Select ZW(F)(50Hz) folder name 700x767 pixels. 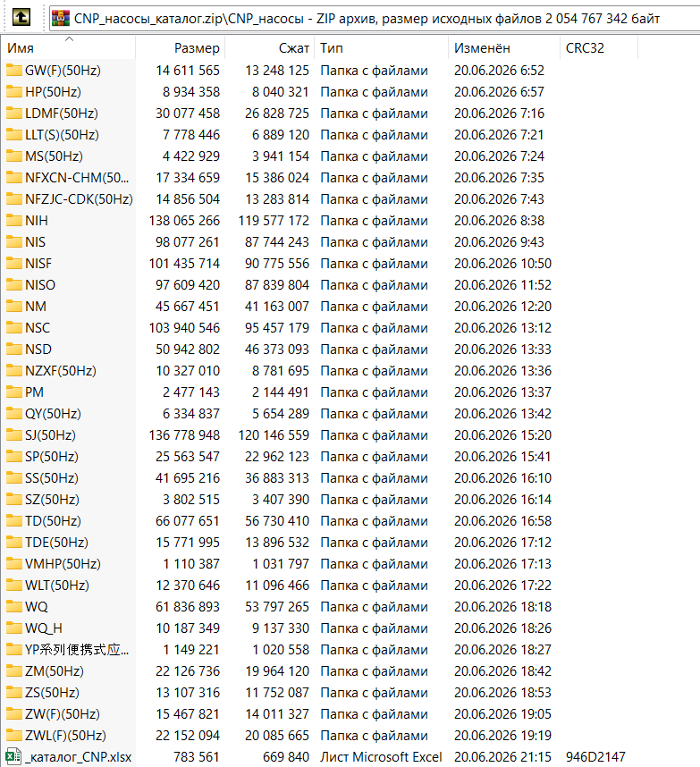(x=63, y=714)
